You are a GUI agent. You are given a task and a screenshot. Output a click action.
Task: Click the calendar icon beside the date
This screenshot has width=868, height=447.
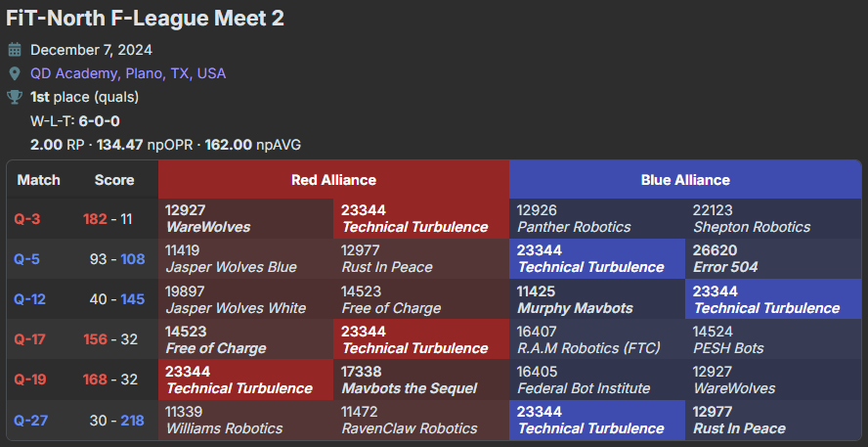click(15, 50)
